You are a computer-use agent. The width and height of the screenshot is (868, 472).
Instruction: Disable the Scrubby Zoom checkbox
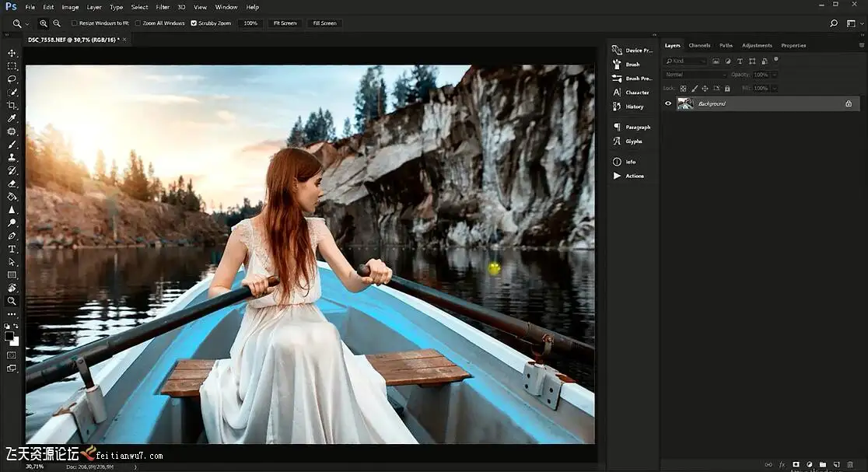coord(194,23)
